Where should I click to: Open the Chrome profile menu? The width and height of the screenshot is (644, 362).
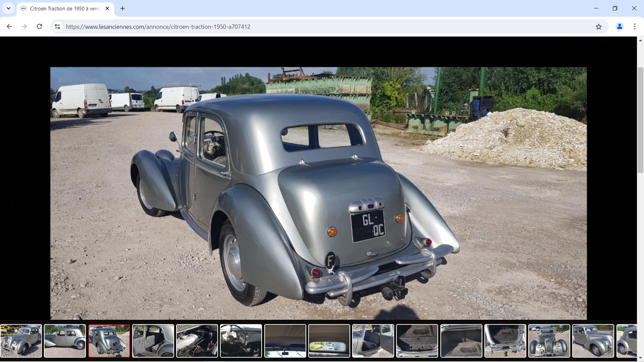point(620,27)
